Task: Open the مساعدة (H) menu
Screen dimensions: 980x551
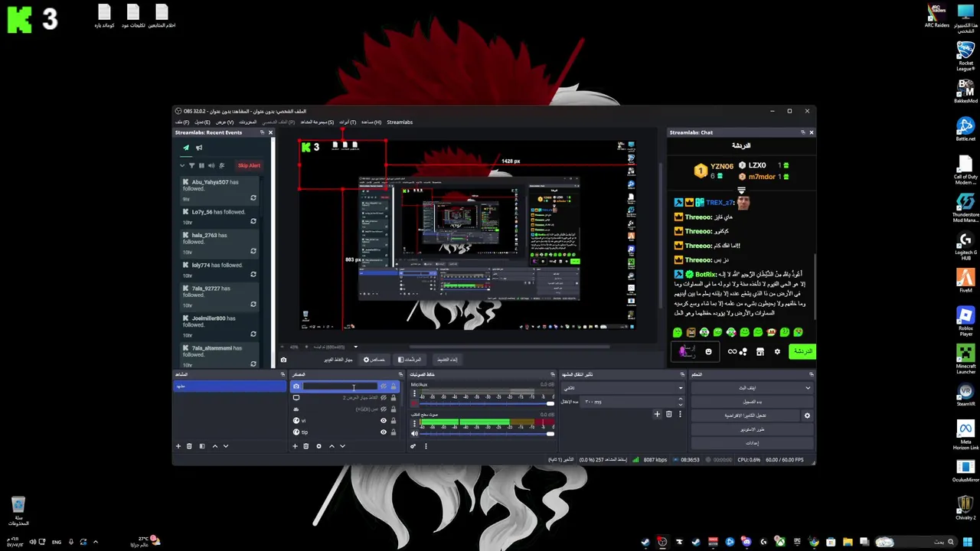Action: tap(371, 122)
